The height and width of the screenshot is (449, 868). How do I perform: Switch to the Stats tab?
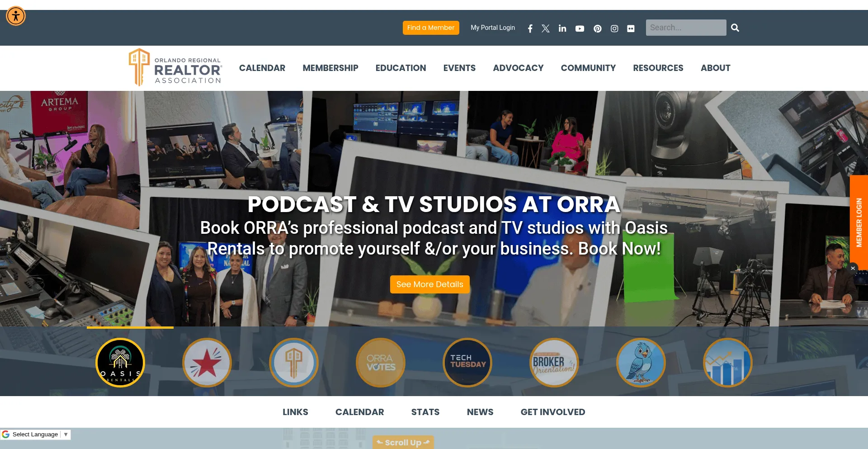pyautogui.click(x=425, y=412)
